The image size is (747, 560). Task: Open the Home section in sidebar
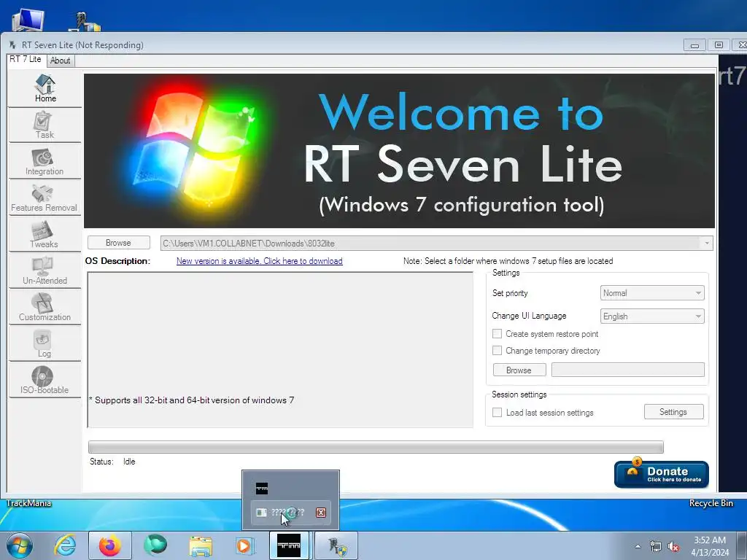[x=44, y=88]
